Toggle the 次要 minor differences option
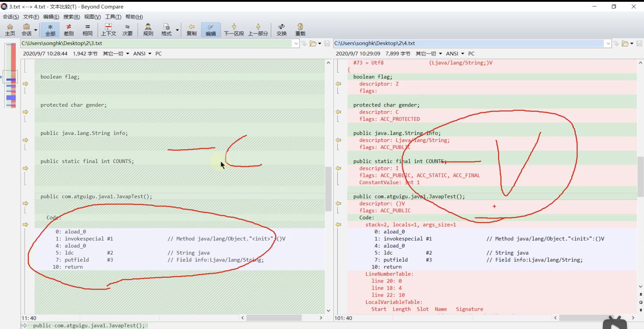The height and width of the screenshot is (329, 644). pos(127,30)
